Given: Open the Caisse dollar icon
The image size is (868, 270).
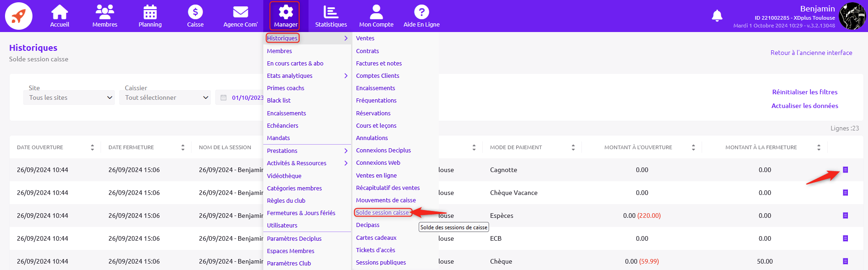Looking at the screenshot, I should coord(195,13).
